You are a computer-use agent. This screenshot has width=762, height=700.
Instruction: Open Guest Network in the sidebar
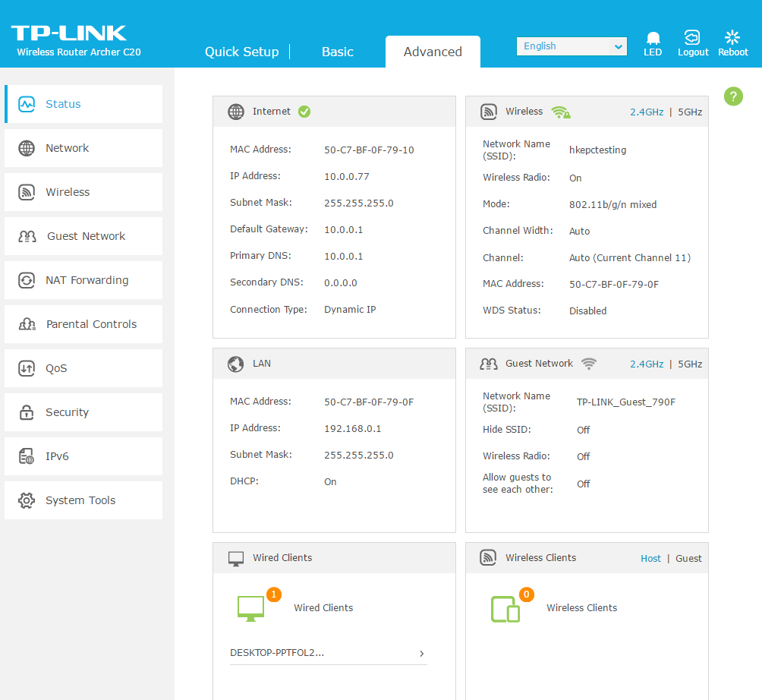click(x=83, y=236)
